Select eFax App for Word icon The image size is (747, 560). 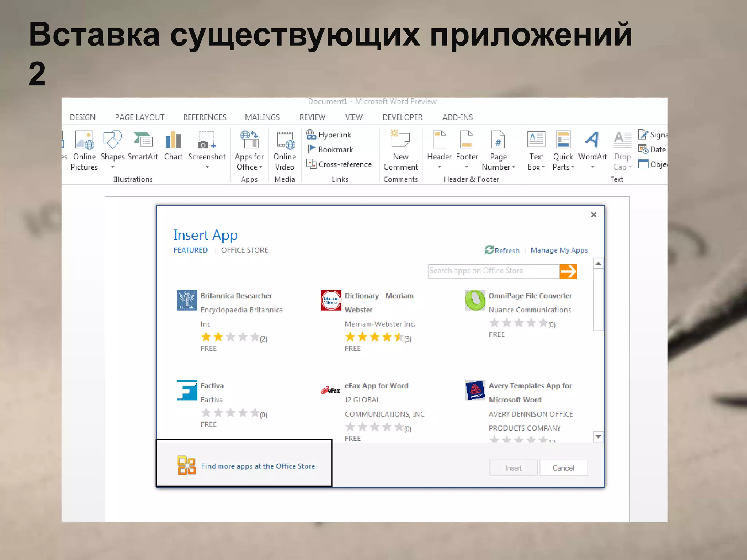click(331, 390)
